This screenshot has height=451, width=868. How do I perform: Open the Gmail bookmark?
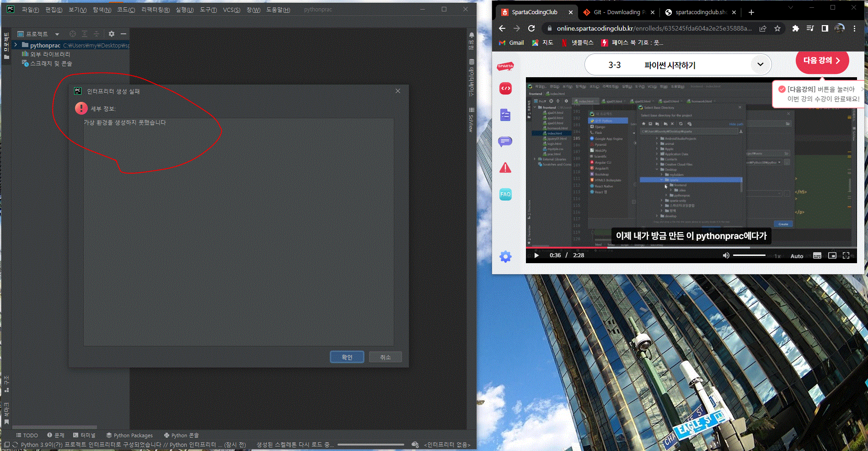(x=511, y=42)
